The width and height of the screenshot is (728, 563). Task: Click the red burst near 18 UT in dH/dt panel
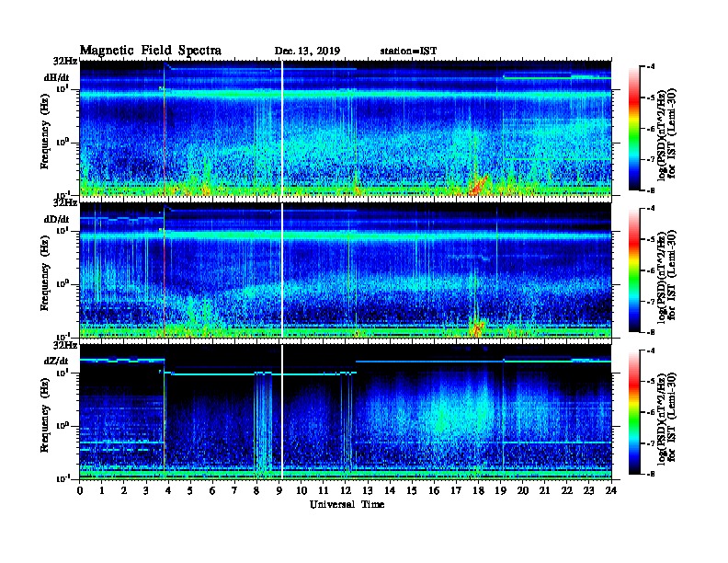click(x=478, y=186)
